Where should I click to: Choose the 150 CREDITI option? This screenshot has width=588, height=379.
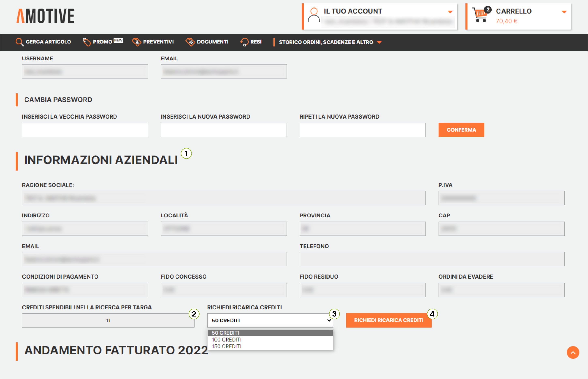(227, 347)
